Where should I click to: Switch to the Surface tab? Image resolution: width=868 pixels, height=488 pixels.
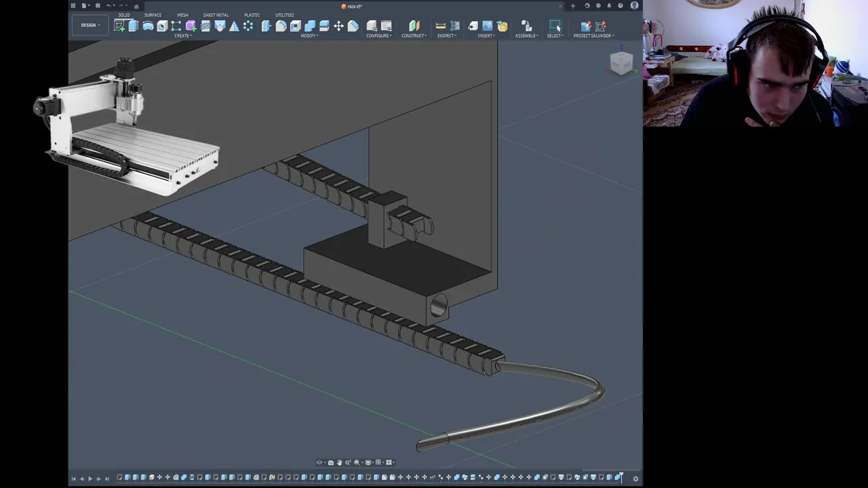tap(153, 15)
